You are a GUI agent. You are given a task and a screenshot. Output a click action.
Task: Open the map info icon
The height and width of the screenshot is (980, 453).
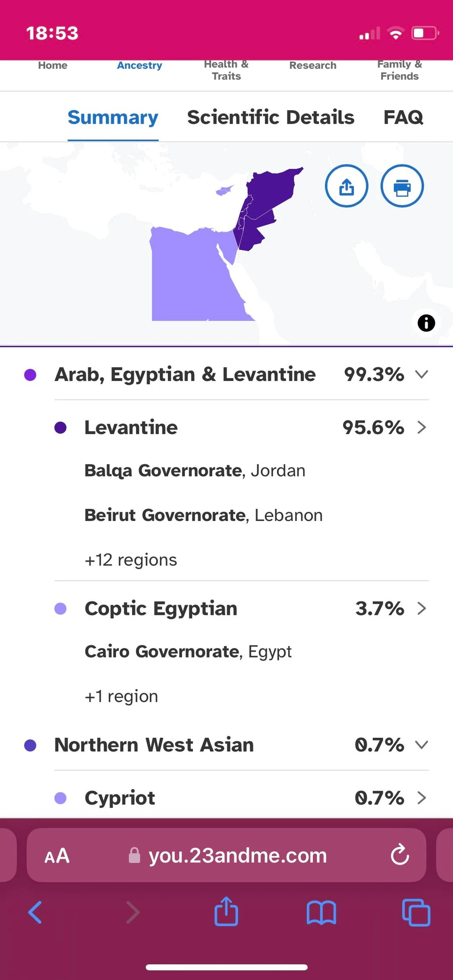[426, 323]
